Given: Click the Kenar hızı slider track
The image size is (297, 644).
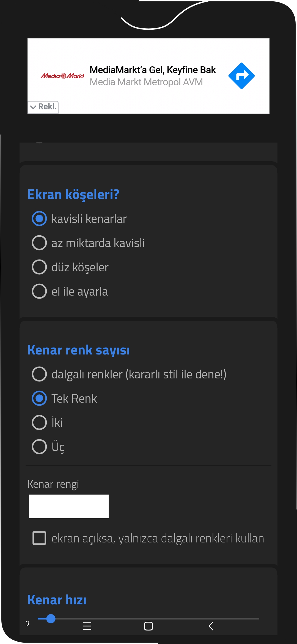Looking at the screenshot, I should 148,618.
